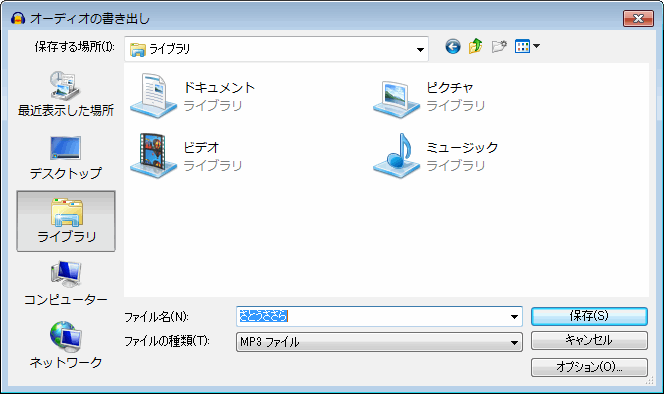Click the ファイル名 input field
Image resolution: width=664 pixels, height=394 pixels.
point(379,316)
